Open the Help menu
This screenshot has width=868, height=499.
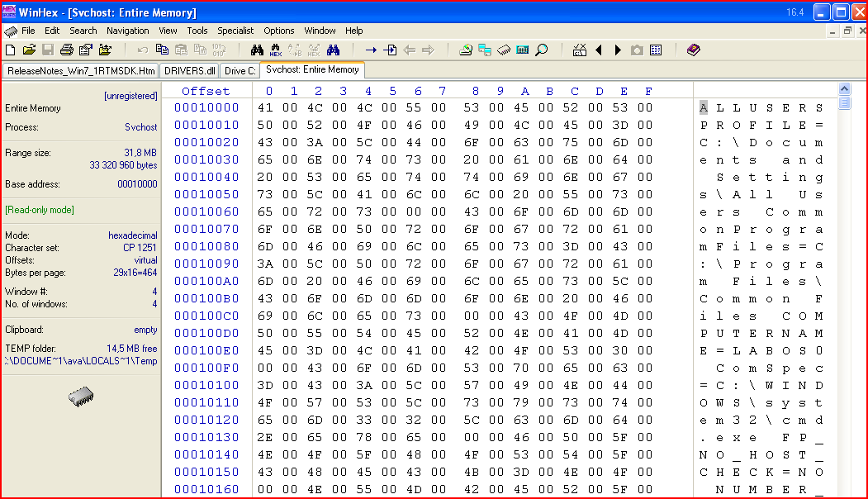pyautogui.click(x=354, y=31)
